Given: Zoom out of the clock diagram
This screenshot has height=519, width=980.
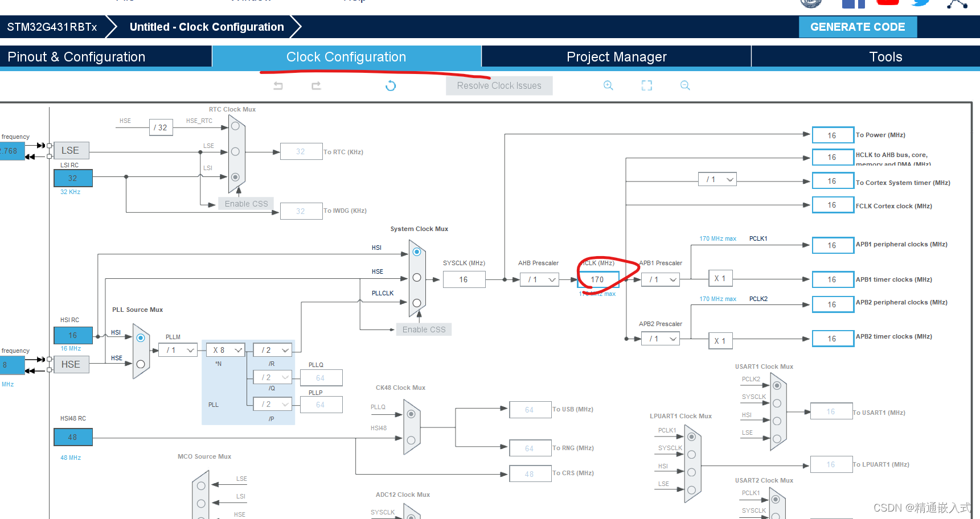Looking at the screenshot, I should 685,85.
